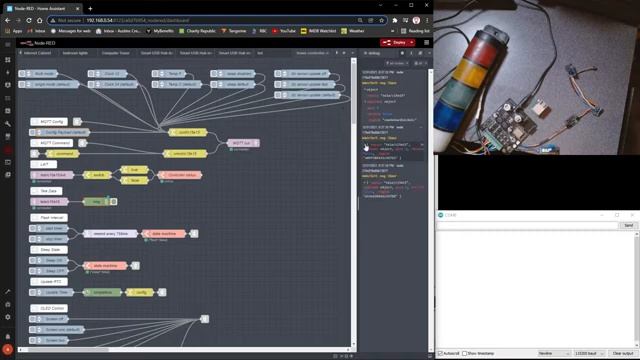Open Chrome three-dot menu
The image size is (640, 360).
pyautogui.click(x=427, y=20)
